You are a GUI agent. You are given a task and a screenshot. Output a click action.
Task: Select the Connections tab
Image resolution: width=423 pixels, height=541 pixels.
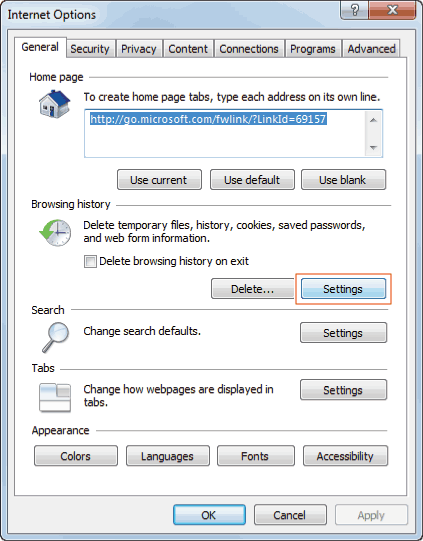[249, 49]
